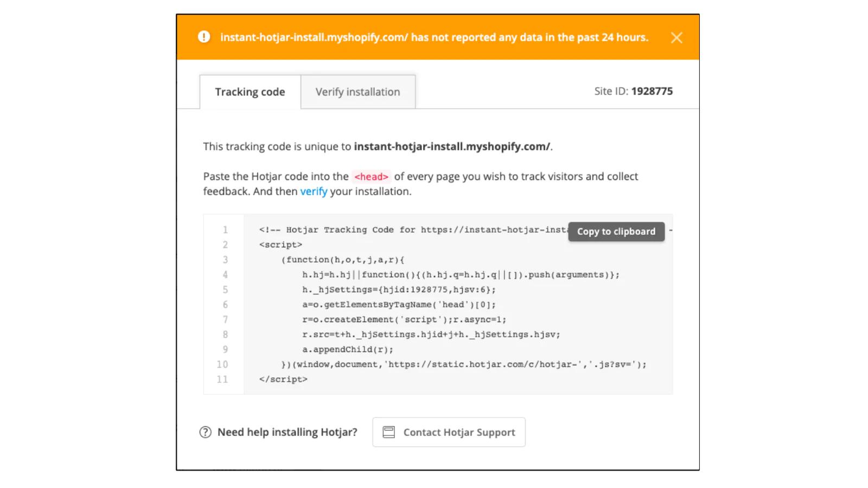This screenshot has width=868, height=488.
Task: Click the opening <script> tag line
Action: click(x=280, y=245)
